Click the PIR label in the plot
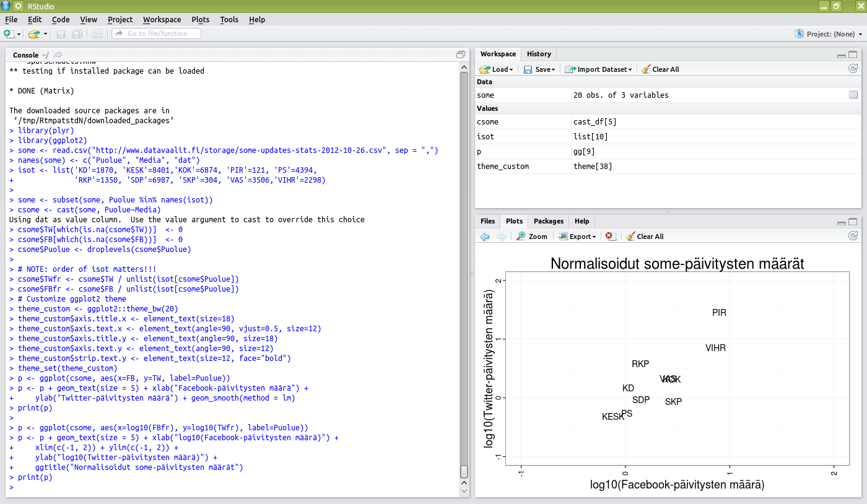The image size is (867, 504). point(719,313)
